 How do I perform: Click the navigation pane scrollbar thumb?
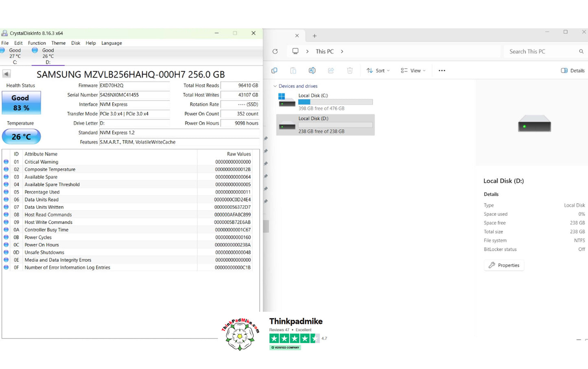266,226
